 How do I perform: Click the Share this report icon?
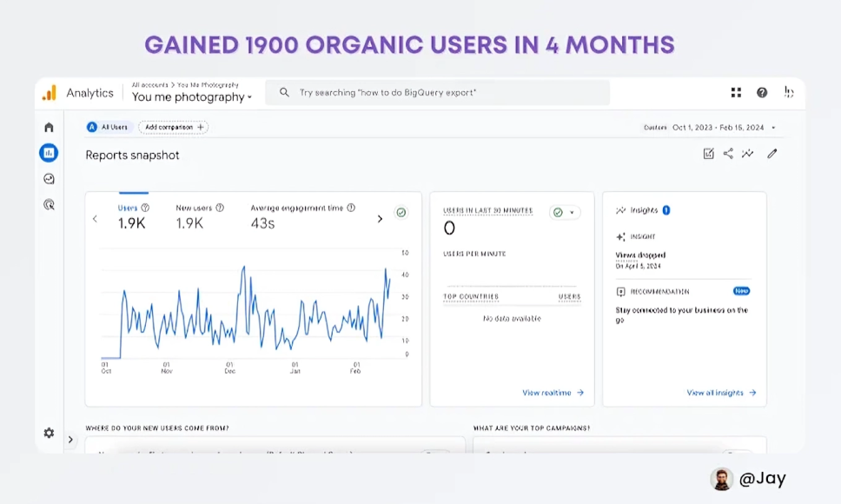(728, 154)
